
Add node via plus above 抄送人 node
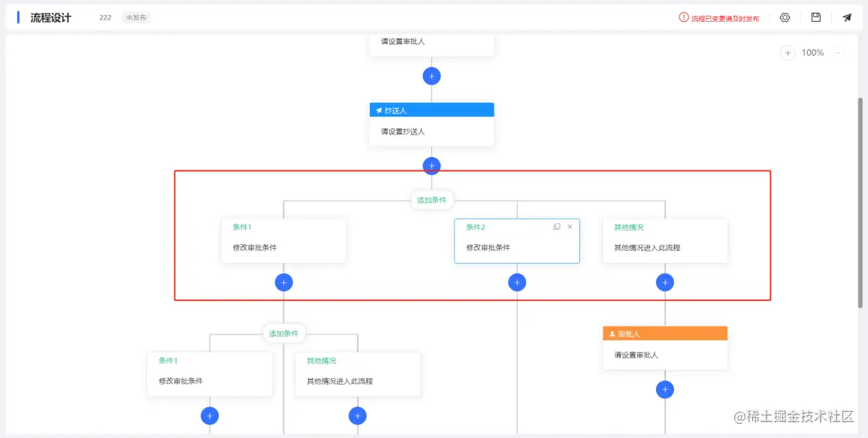[432, 76]
